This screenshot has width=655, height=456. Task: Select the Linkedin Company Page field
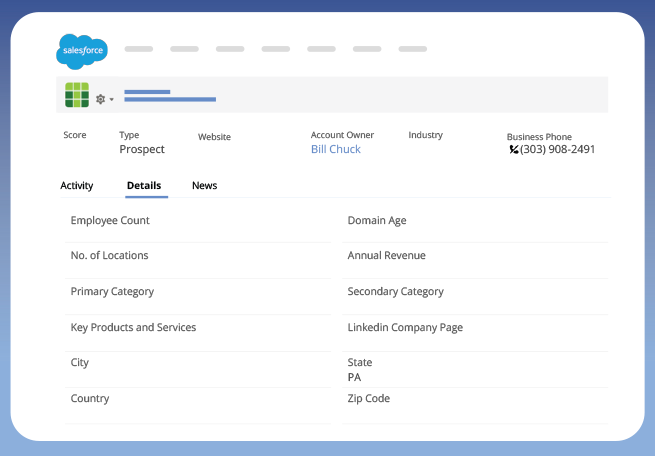[x=405, y=328]
